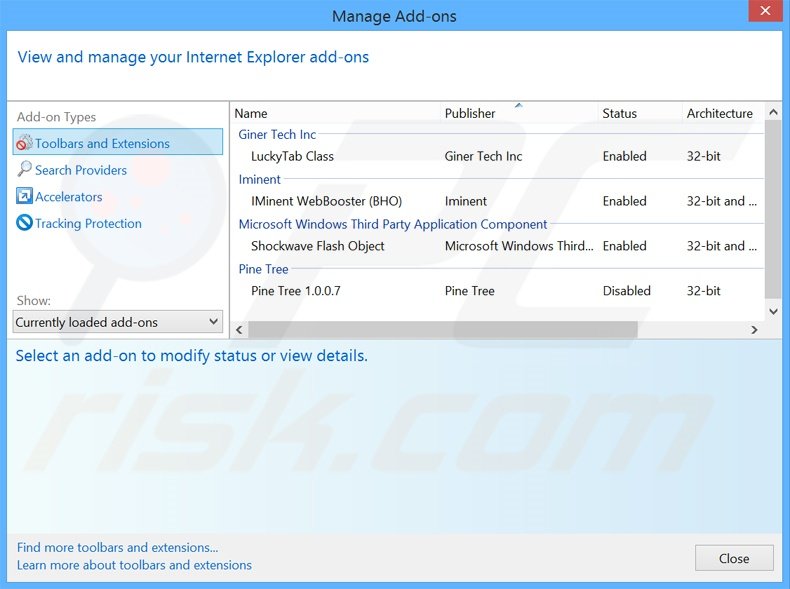The image size is (790, 589).
Task: Click the horizontal scrollbar thumb
Action: point(443,330)
